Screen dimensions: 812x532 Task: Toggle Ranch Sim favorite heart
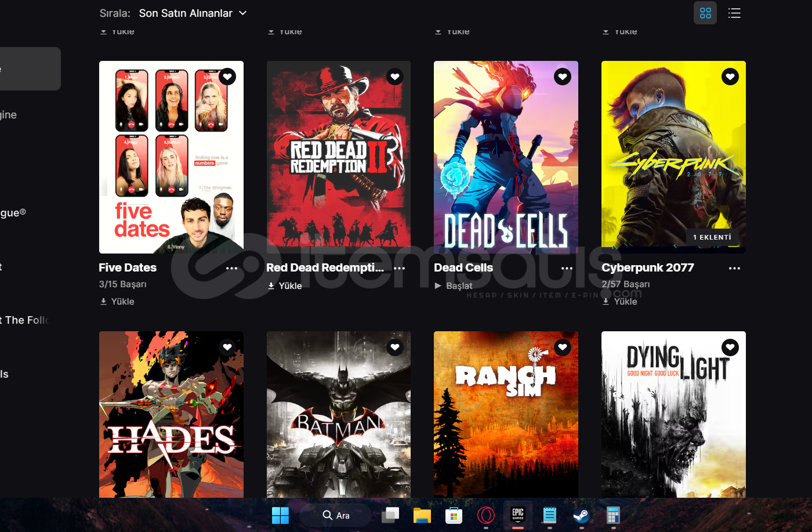point(563,348)
